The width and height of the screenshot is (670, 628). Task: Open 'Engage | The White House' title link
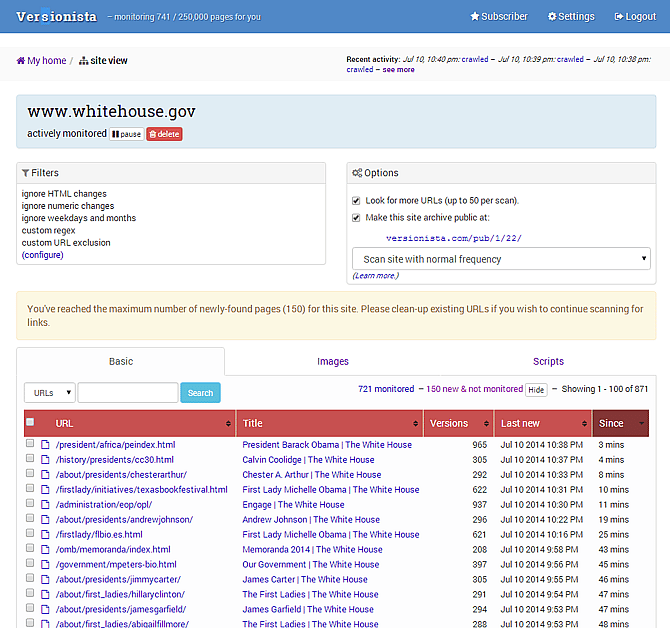tap(293, 505)
